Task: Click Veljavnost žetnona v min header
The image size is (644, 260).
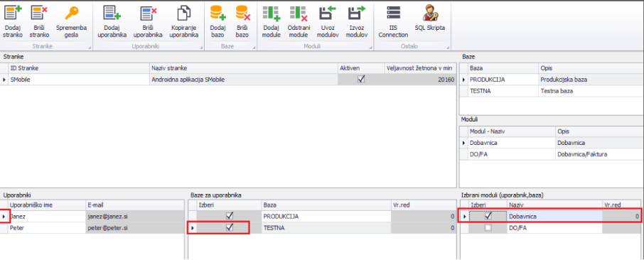Action: 421,68
